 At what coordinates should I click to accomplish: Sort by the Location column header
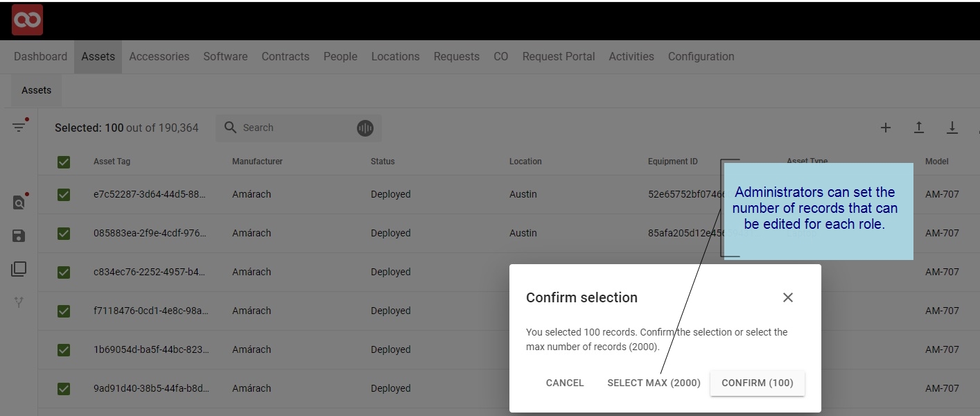525,162
